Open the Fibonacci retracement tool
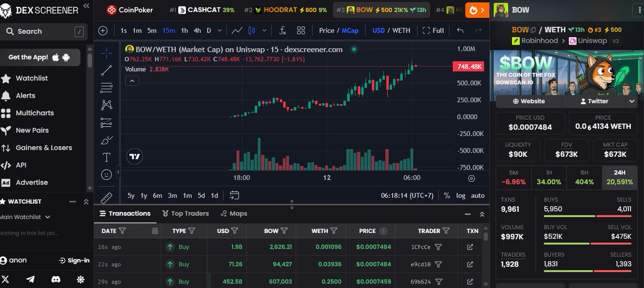 pos(106,88)
